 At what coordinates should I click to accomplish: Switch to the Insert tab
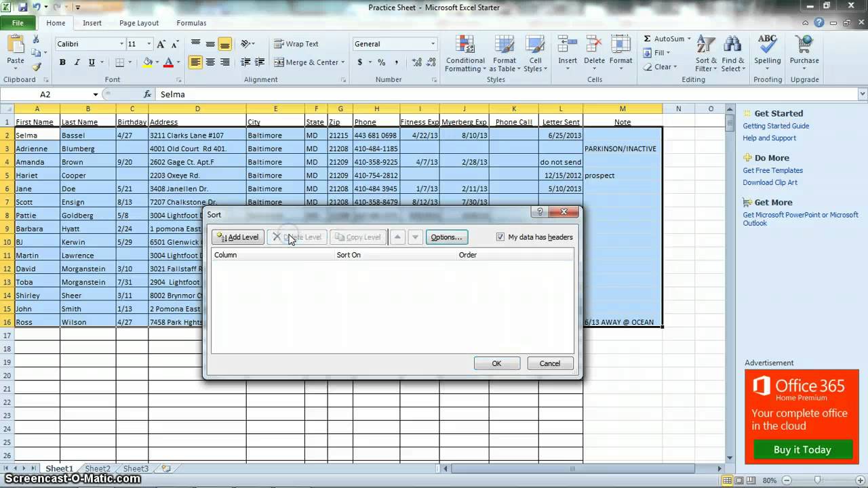click(92, 23)
